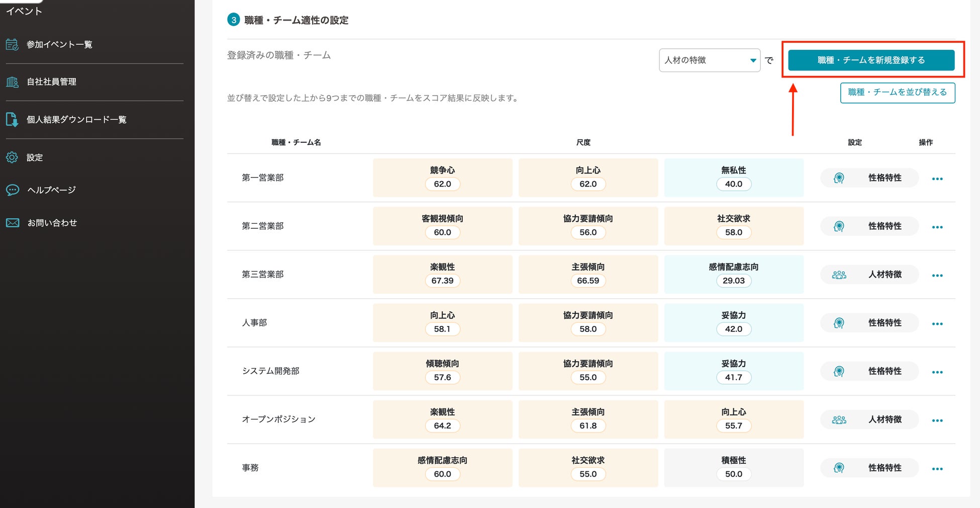Open 参加イベント一覧 in the sidebar

point(59,45)
